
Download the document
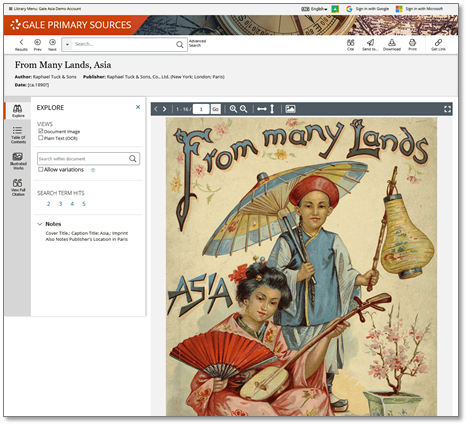click(x=392, y=45)
